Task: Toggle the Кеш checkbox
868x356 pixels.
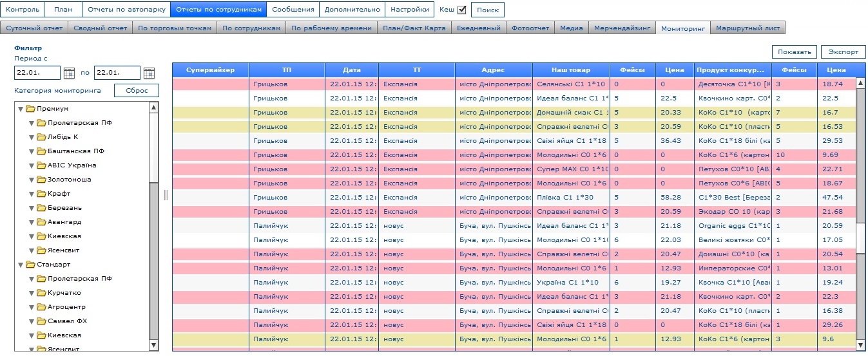Action: click(461, 10)
